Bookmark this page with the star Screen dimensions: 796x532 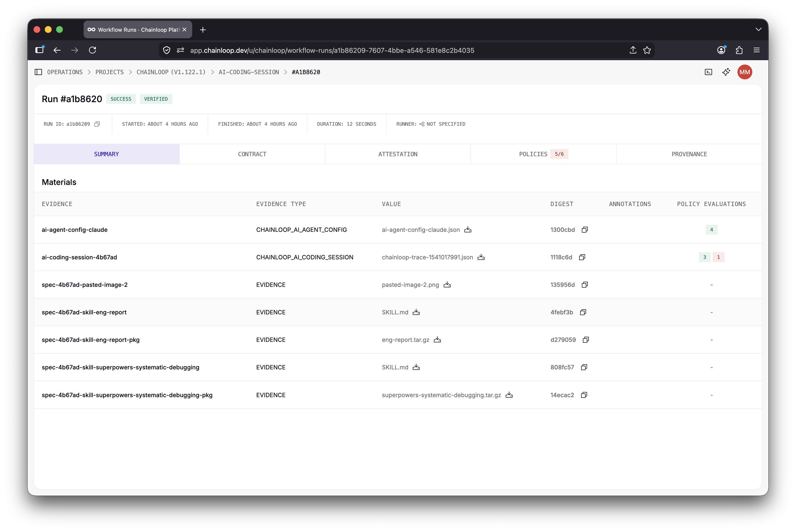[647, 50]
